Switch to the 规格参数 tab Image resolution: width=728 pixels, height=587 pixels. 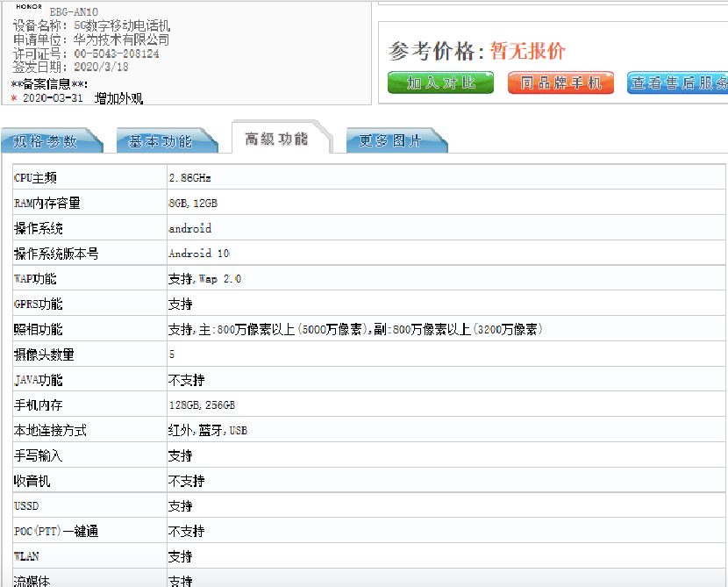(47, 141)
